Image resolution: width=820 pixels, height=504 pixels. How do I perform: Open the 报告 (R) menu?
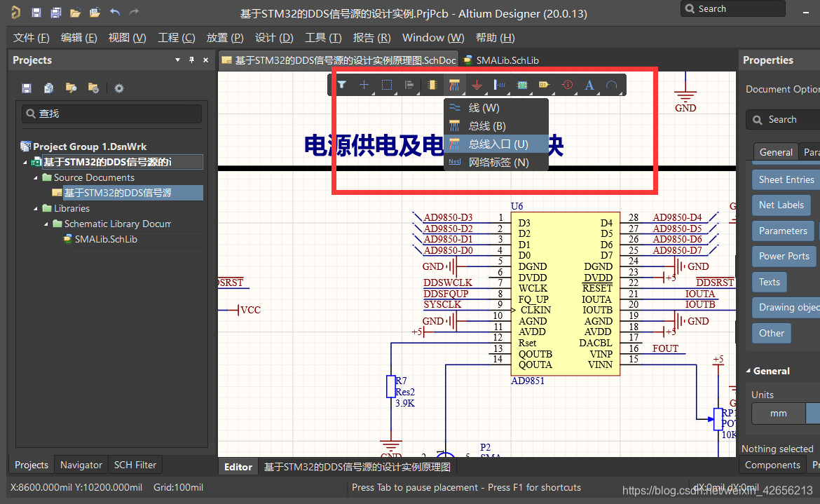(x=372, y=38)
